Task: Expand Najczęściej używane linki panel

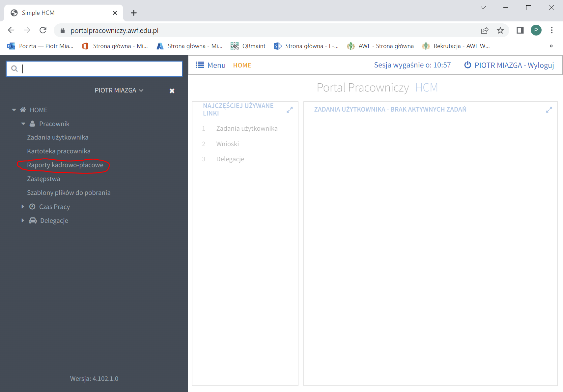Action: pos(290,110)
